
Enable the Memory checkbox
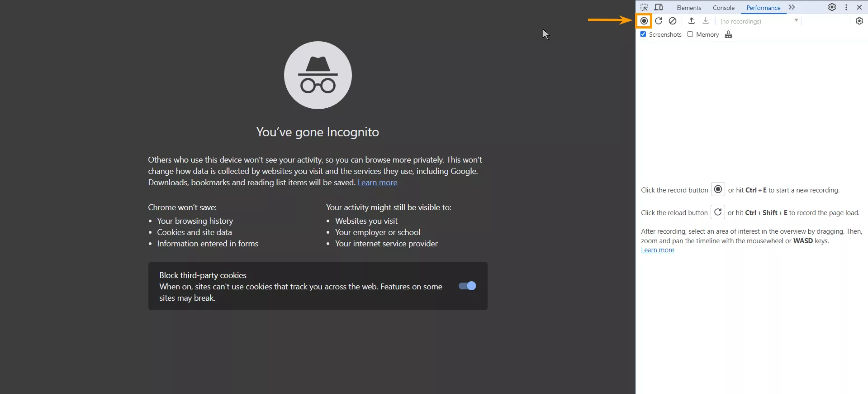(690, 34)
